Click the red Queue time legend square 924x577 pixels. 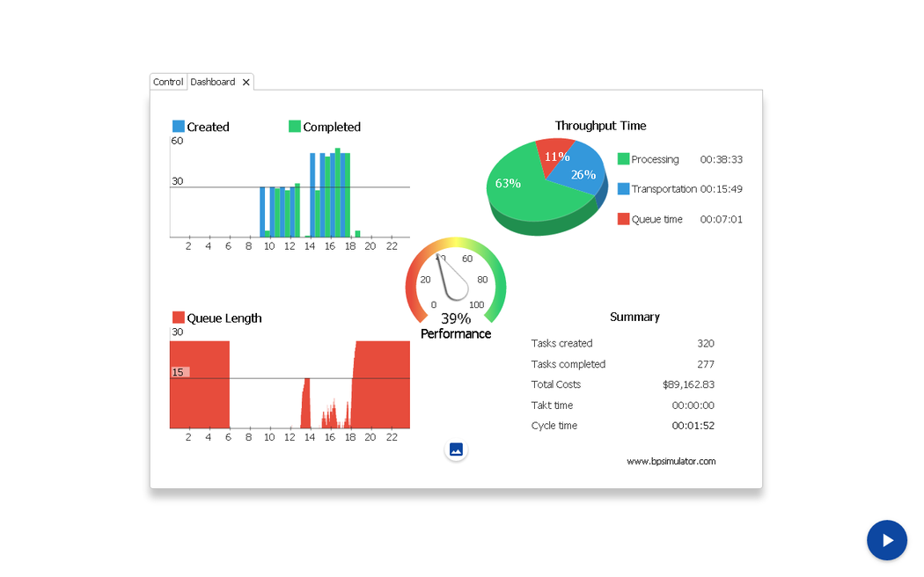tap(623, 219)
